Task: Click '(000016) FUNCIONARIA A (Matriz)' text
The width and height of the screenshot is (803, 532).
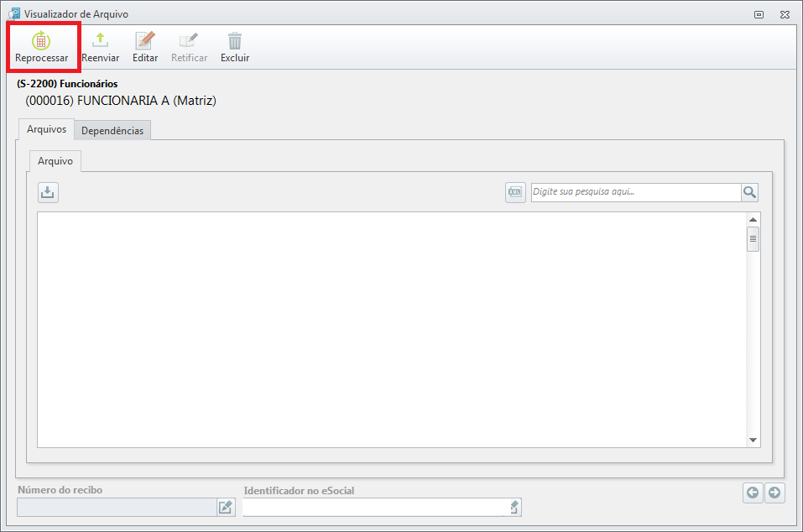Action: coord(121,101)
